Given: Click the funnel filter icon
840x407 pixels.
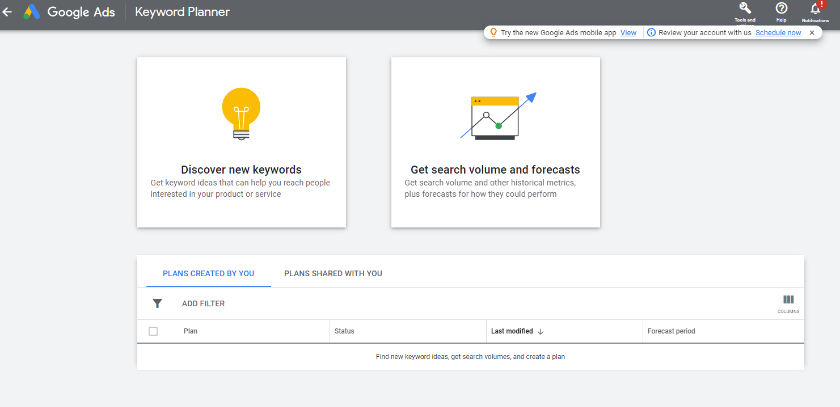Looking at the screenshot, I should tap(157, 304).
